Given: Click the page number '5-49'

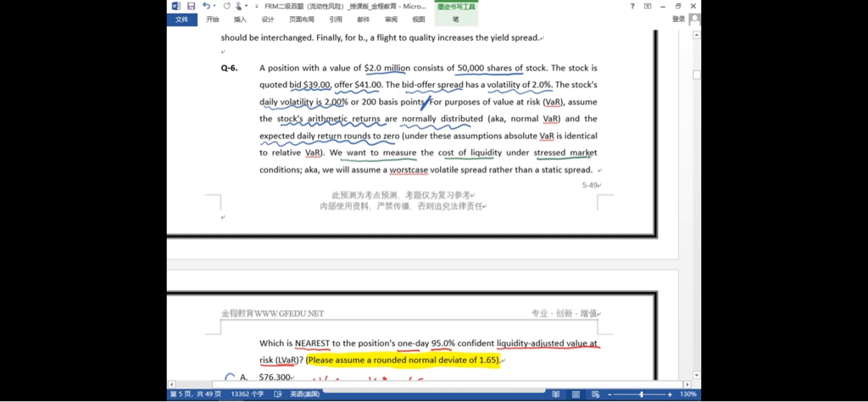Looking at the screenshot, I should click(590, 185).
